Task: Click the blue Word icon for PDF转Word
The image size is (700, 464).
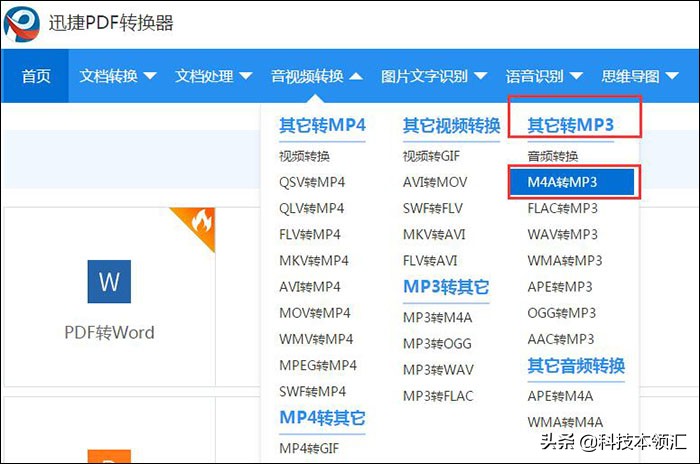Action: click(x=109, y=281)
